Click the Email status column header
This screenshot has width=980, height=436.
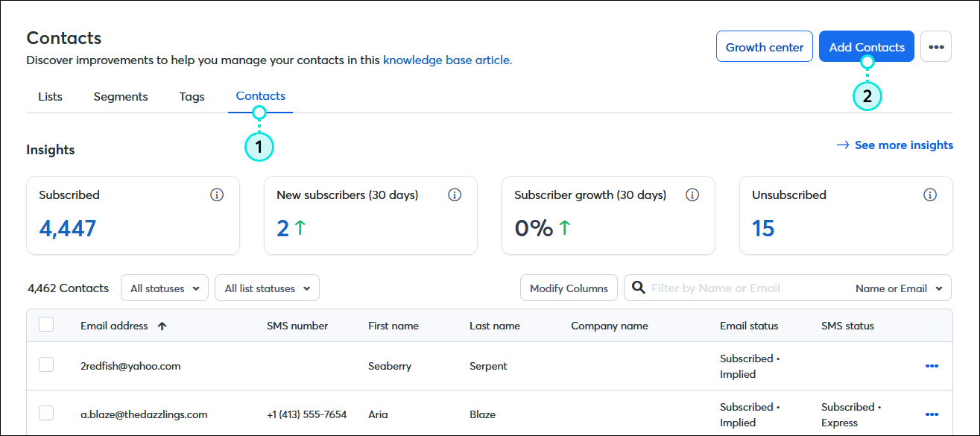(749, 326)
